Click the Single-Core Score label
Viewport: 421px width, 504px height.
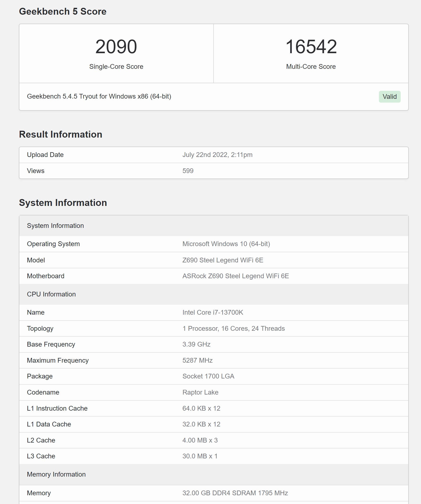point(116,66)
